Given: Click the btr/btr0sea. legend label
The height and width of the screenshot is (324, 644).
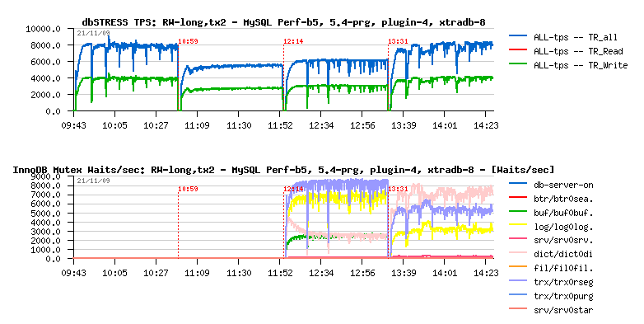Looking at the screenshot, I should [x=563, y=199].
